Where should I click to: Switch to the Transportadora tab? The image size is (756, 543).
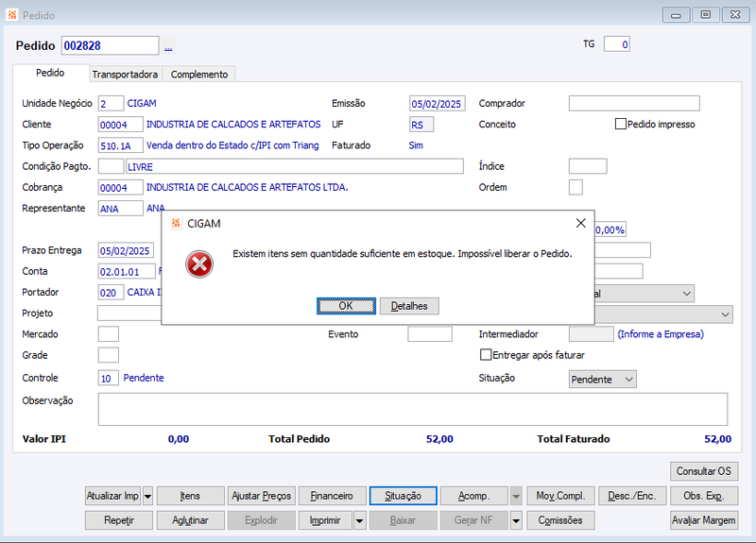(x=125, y=75)
